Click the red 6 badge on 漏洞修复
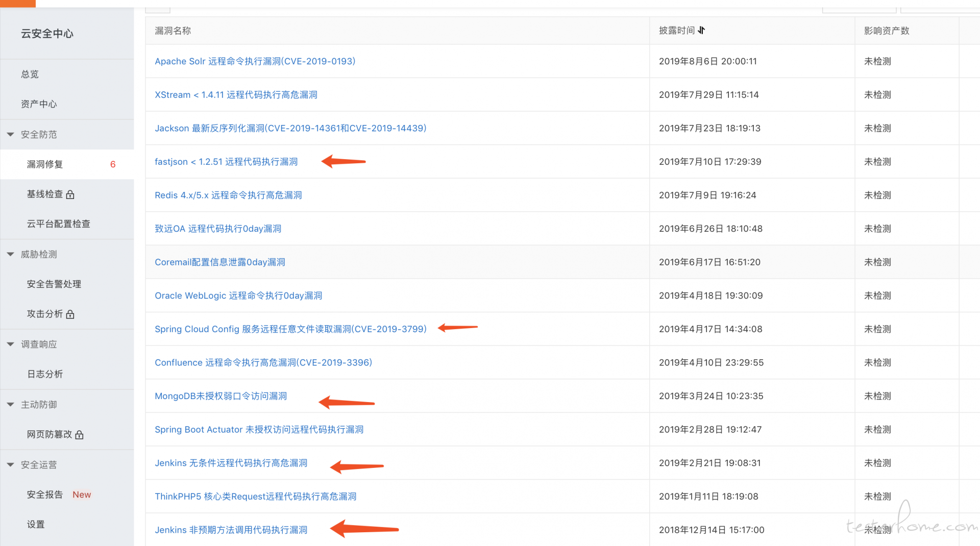Screen dimensions: 980x546 click(x=113, y=164)
